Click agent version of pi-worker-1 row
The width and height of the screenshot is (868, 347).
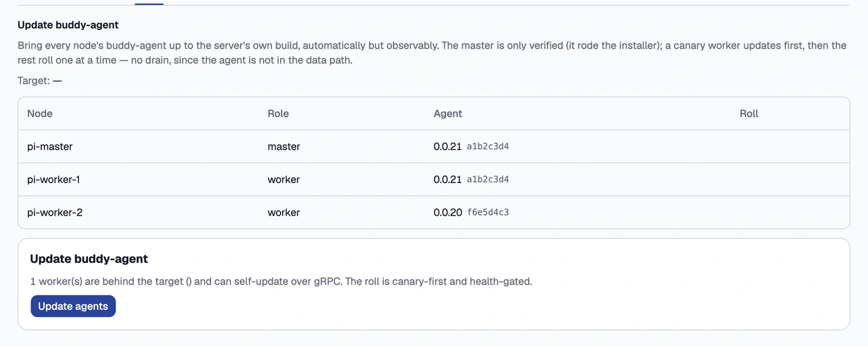coord(471,180)
